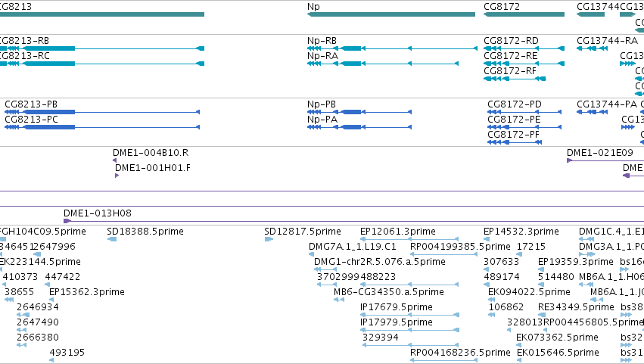Select protein CG8213-PB

click(102, 112)
